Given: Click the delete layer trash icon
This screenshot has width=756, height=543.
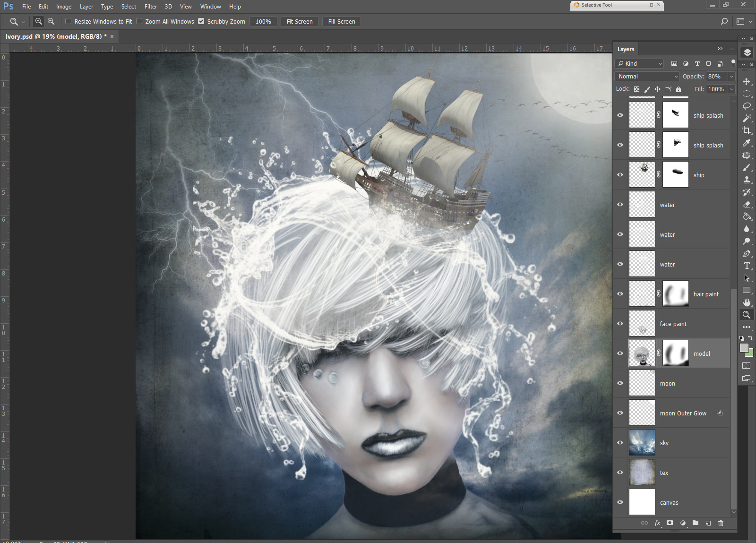Looking at the screenshot, I should pyautogui.click(x=721, y=523).
